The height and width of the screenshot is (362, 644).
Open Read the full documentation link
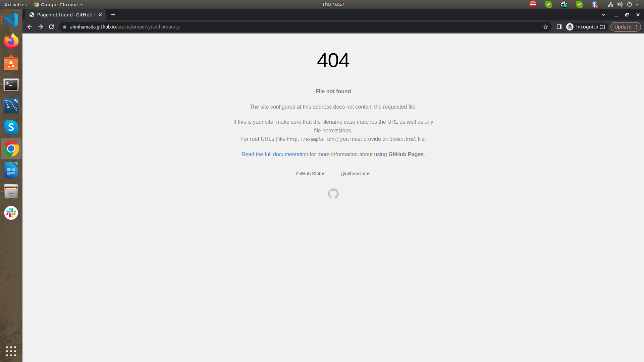275,154
